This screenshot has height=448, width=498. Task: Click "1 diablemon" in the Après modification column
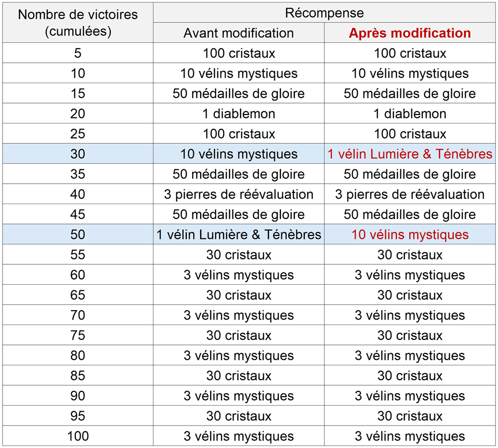410,114
